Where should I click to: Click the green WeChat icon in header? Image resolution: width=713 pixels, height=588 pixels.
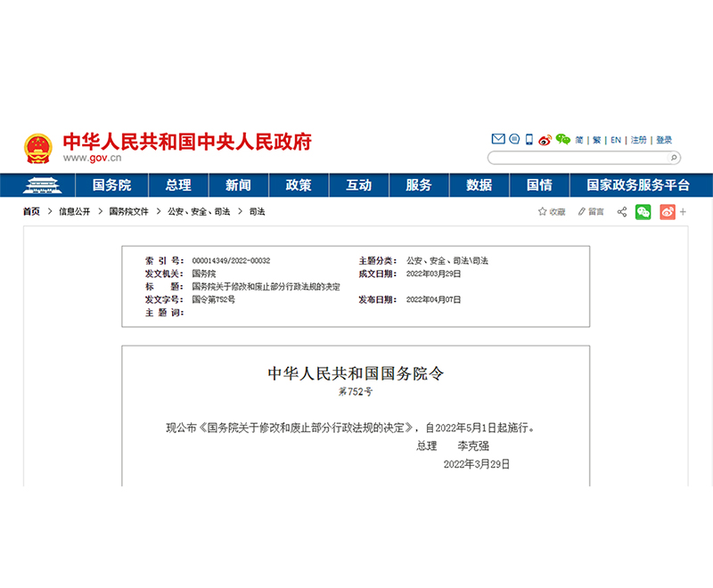coord(562,140)
